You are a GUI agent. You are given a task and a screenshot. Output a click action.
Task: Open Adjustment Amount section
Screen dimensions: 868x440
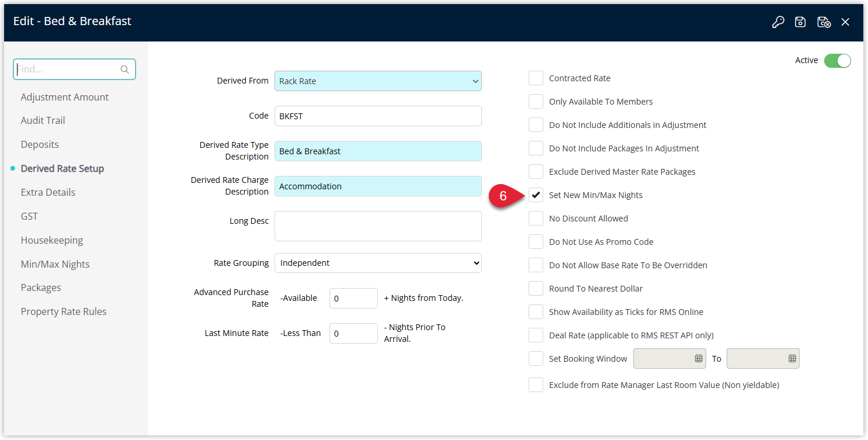(x=65, y=97)
